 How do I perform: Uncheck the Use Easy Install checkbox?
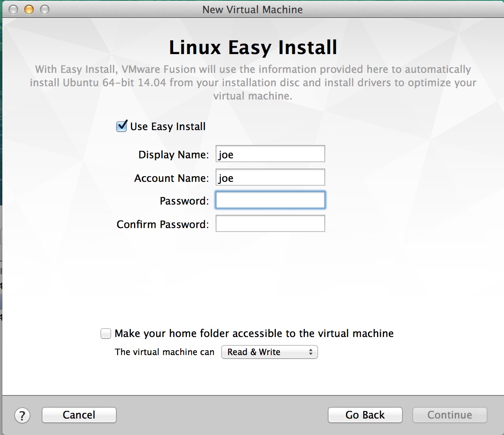point(121,126)
